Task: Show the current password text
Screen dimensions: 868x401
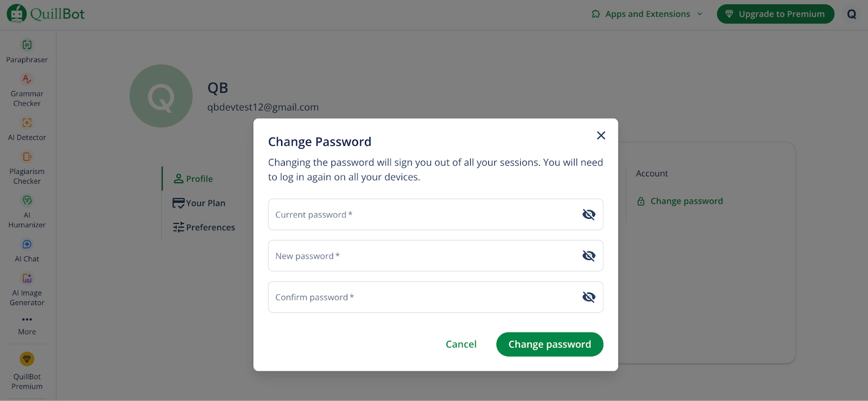Action: tap(589, 215)
